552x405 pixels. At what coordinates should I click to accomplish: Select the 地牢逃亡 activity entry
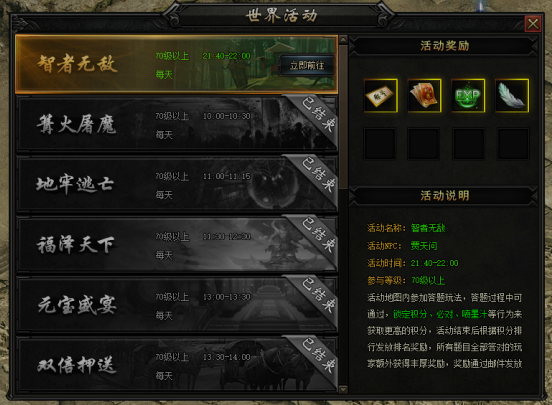click(x=176, y=184)
